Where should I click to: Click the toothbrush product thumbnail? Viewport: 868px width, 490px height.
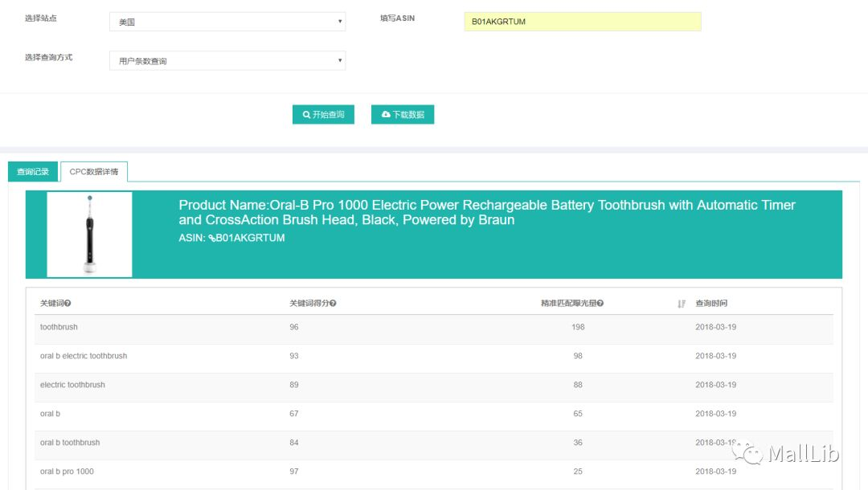point(90,235)
